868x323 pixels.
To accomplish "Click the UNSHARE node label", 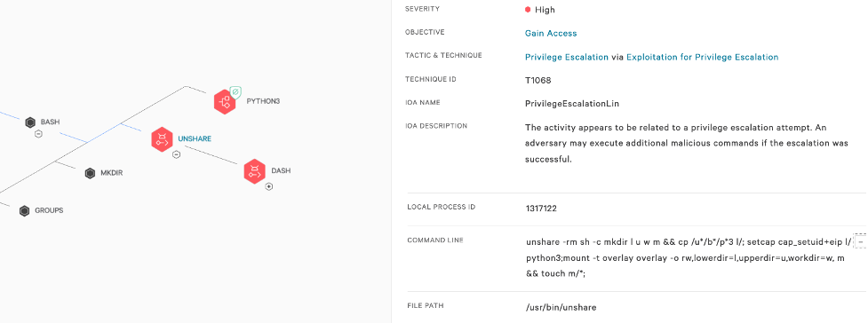I will 195,138.
